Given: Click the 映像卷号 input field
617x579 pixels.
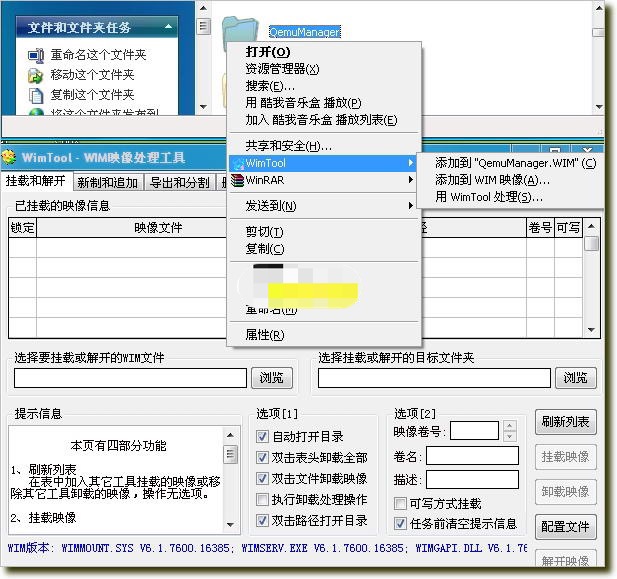Looking at the screenshot, I should click(x=475, y=431).
